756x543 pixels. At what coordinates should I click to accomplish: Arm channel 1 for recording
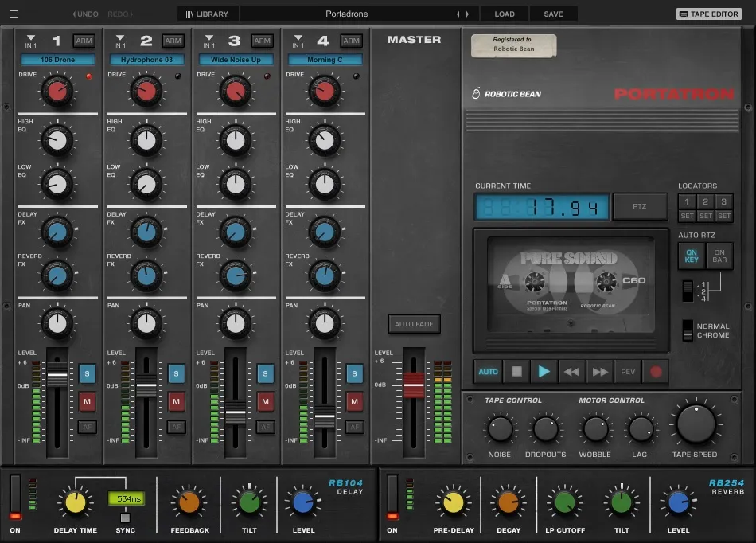[84, 41]
